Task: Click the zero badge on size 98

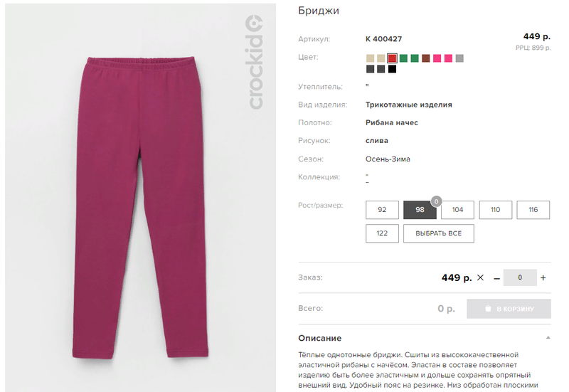Action: click(436, 201)
